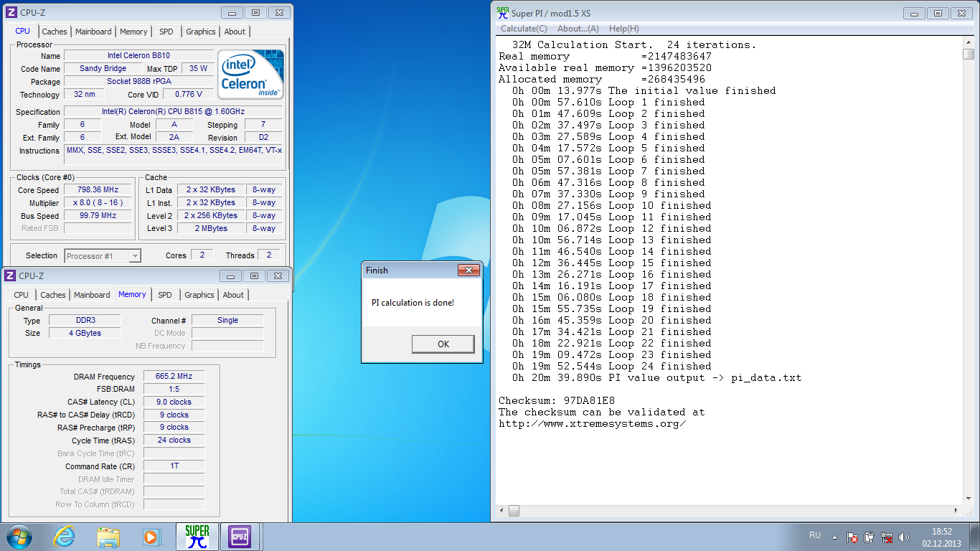Click the 'Loop 24 finished' line

pos(612,366)
